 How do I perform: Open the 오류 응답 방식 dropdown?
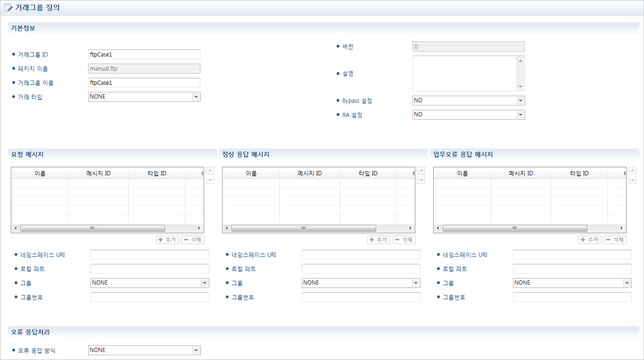tap(196, 350)
